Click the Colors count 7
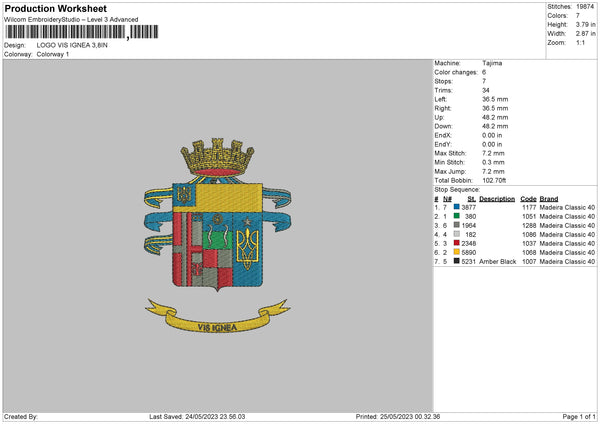Screen dimensions: 600x424 tap(578, 16)
